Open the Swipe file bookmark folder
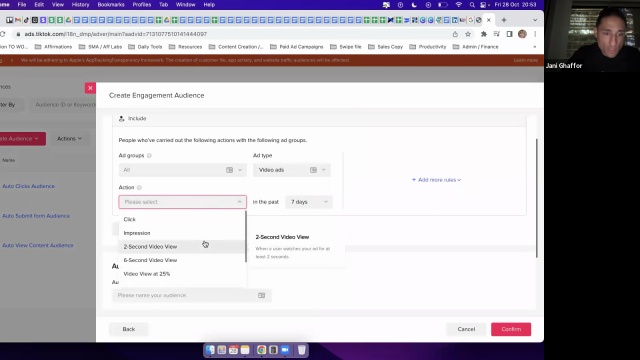The width and height of the screenshot is (640, 360). 346,47
